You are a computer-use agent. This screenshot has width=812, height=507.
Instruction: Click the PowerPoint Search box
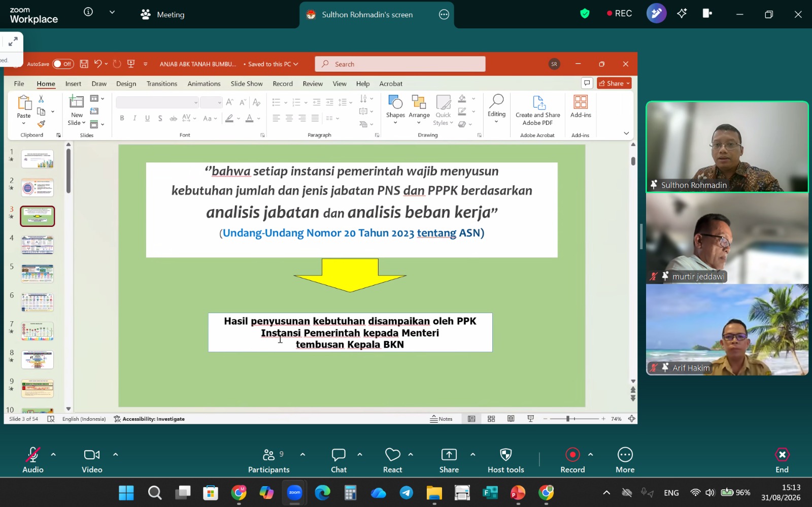coord(400,64)
